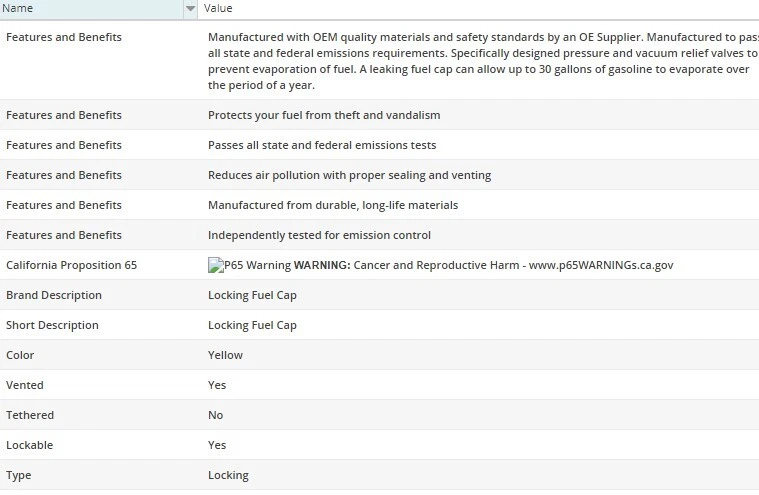Viewport: 759px width, 495px height.
Task: Click 'Manufactured from durable, long-life materials' value
Action: (x=333, y=205)
